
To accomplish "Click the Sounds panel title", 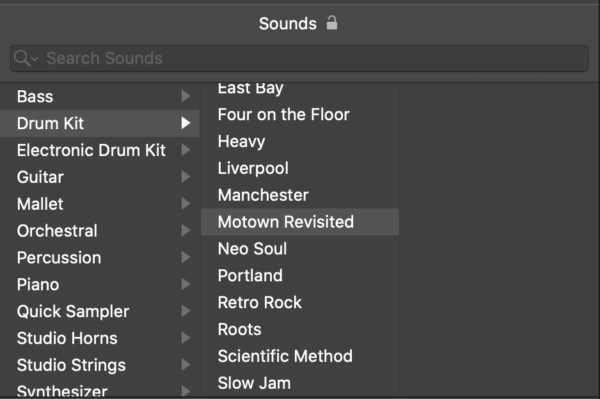I will pos(288,24).
